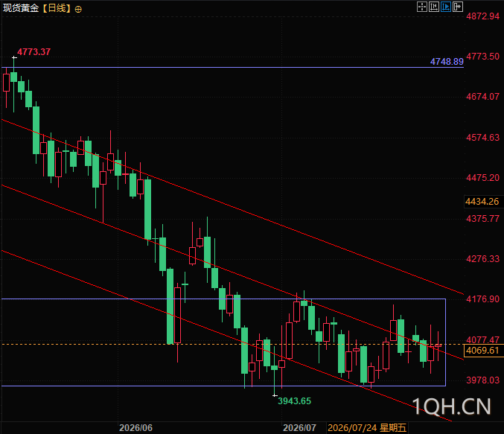Image resolution: width=504 pixels, height=434 pixels.
Task: Click the 3943.65 low price marker
Action: pos(294,401)
